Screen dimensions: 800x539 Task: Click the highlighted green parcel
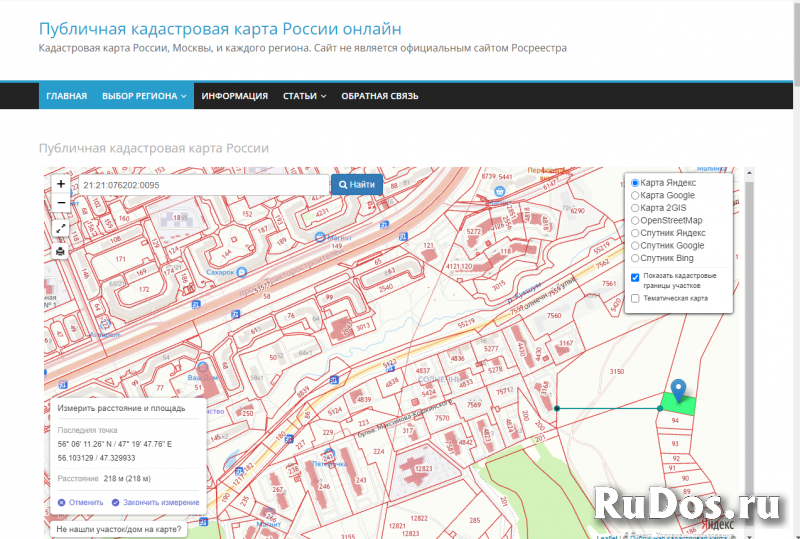[x=680, y=404]
